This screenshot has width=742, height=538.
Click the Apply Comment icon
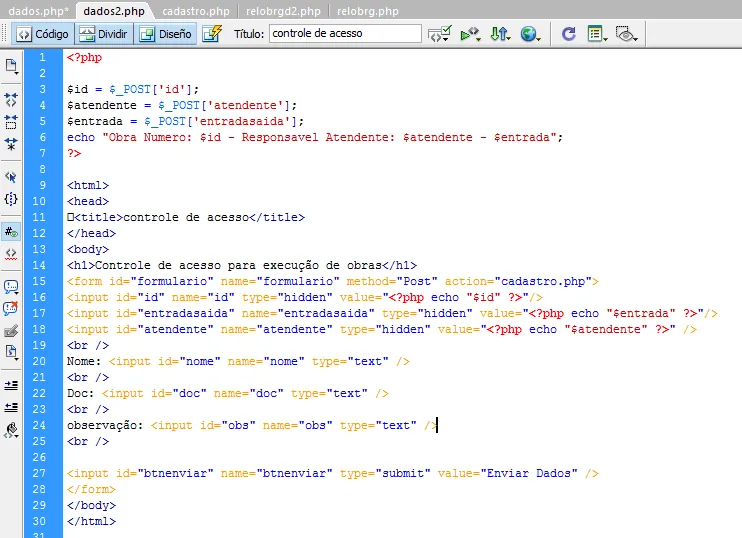pos(11,286)
